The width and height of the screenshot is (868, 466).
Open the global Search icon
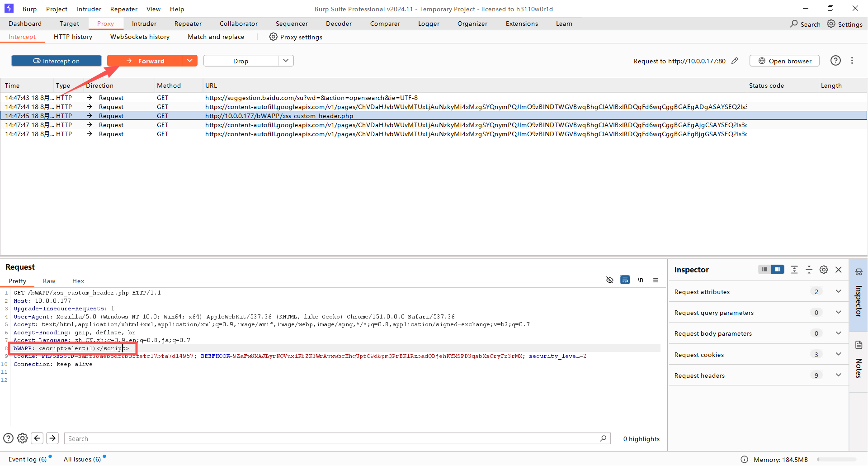coord(794,24)
